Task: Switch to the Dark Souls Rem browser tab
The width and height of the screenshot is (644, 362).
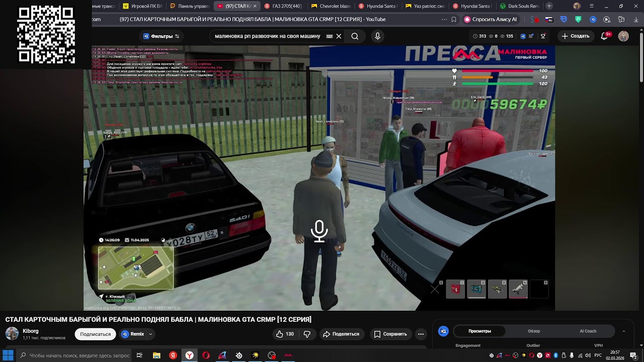Action: point(520,6)
